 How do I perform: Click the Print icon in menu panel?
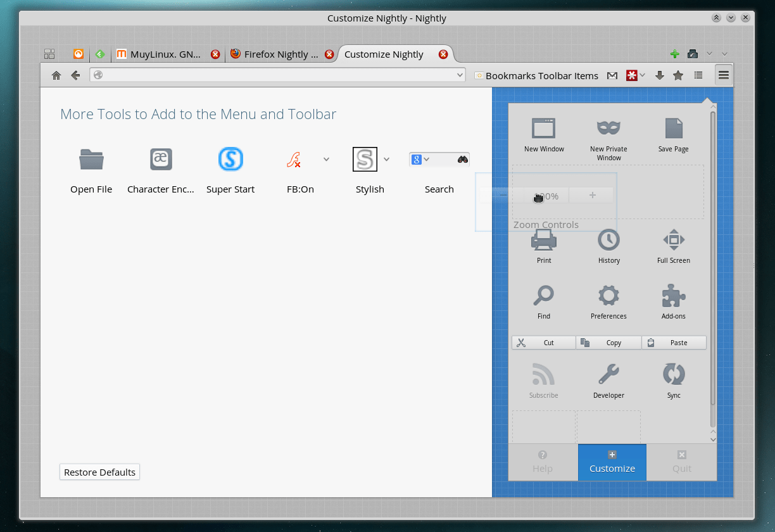544,240
